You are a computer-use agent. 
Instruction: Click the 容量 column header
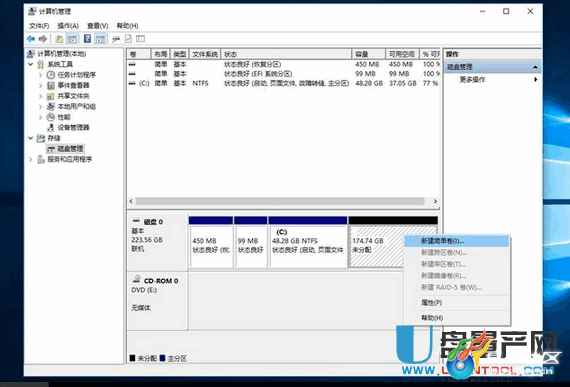369,54
